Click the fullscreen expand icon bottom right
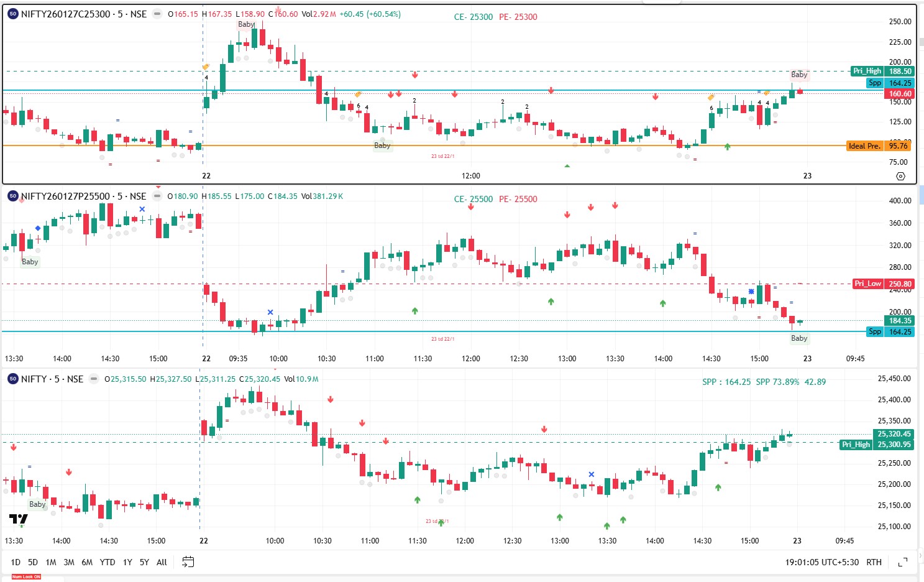 click(903, 563)
